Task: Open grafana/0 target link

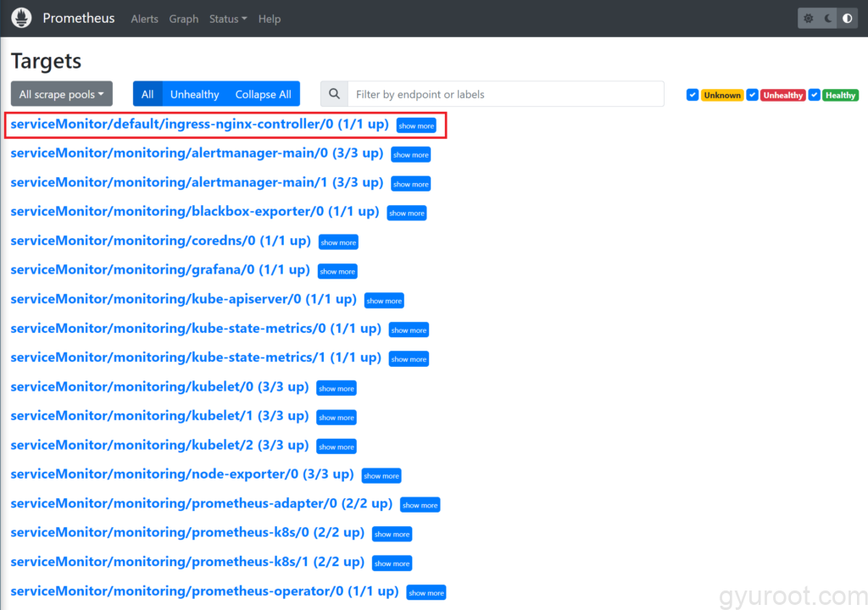Action: [x=160, y=269]
